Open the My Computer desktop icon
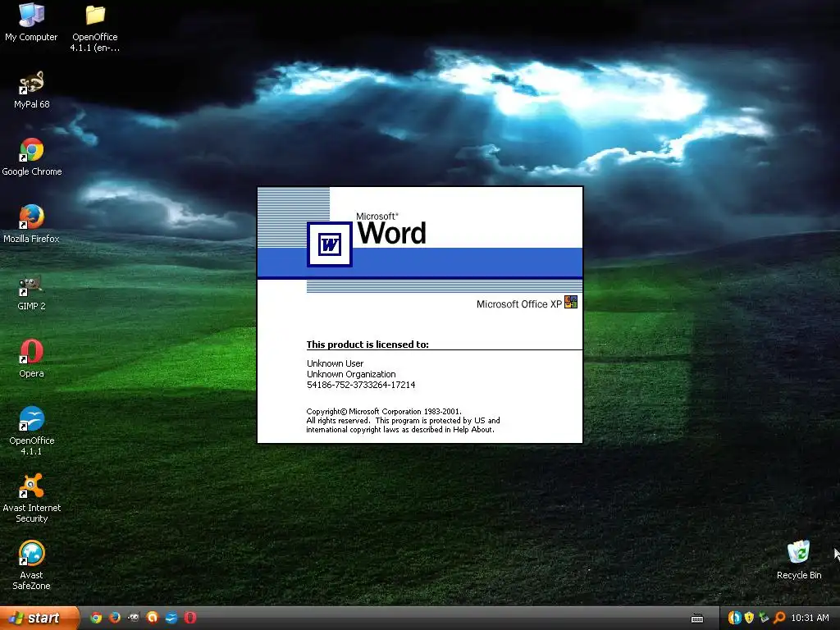The image size is (840, 630). tap(31, 22)
